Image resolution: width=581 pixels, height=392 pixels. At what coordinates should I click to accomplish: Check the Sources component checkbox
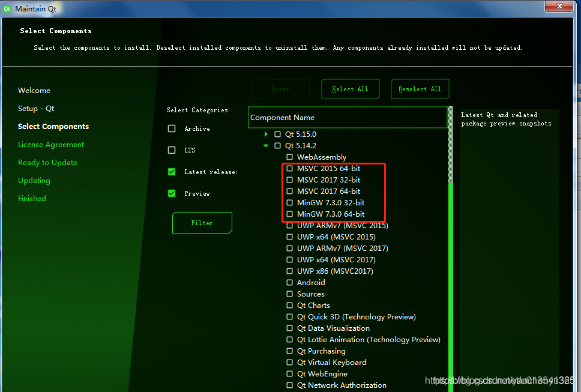click(289, 294)
